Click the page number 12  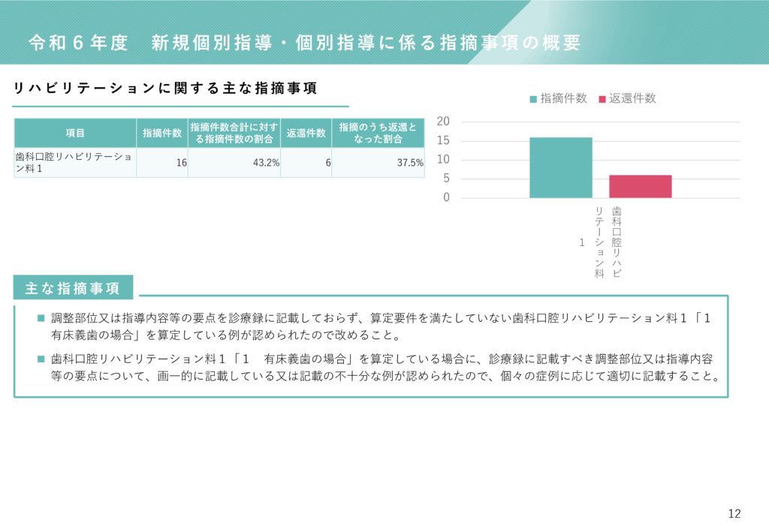click(734, 513)
